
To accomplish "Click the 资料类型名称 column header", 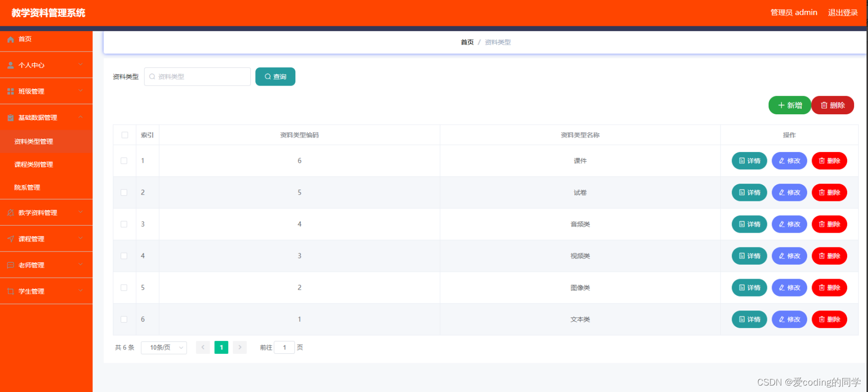I will point(580,135).
